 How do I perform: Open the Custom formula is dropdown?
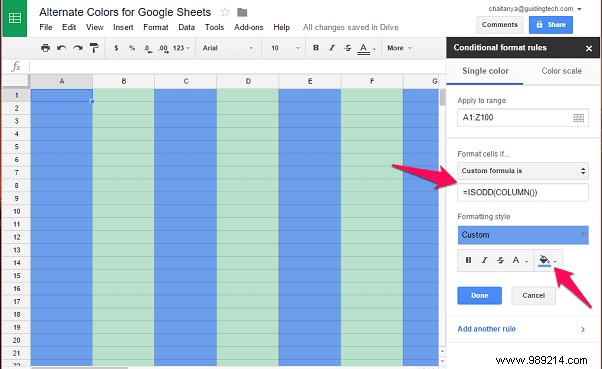tap(523, 171)
